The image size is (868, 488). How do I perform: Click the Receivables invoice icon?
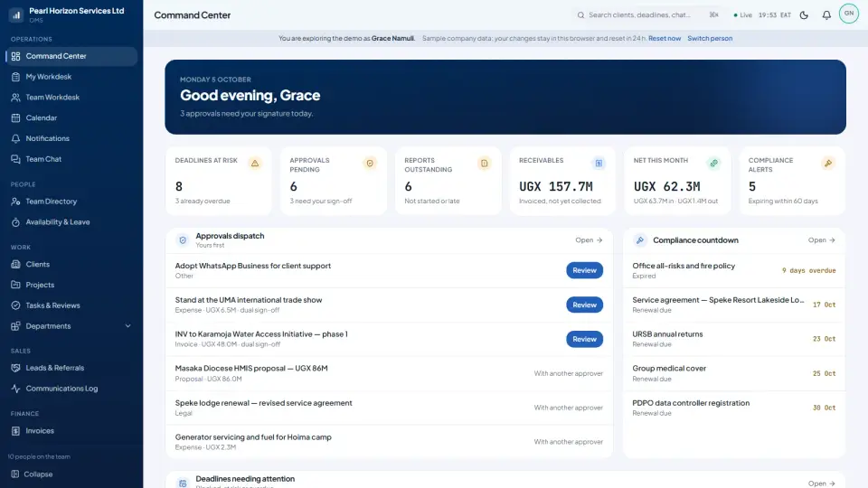point(599,164)
